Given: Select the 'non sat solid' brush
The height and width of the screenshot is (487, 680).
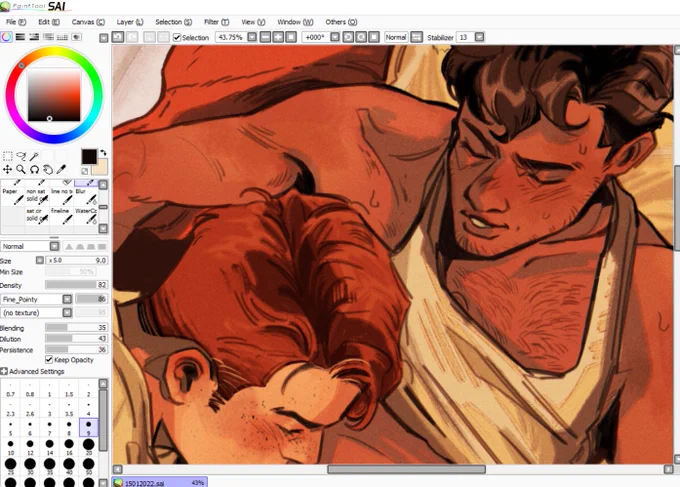Looking at the screenshot, I should [37, 196].
